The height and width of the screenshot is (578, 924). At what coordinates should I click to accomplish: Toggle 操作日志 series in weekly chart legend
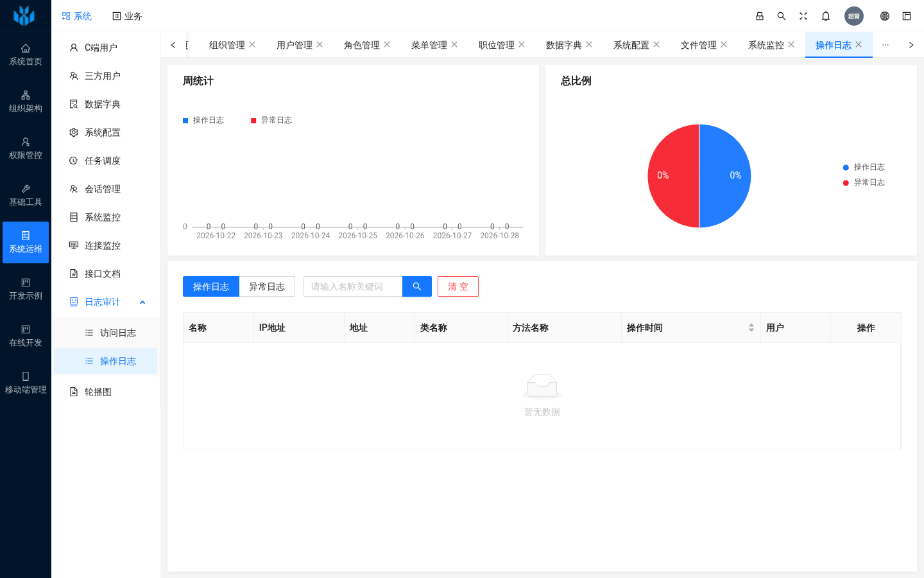click(203, 120)
